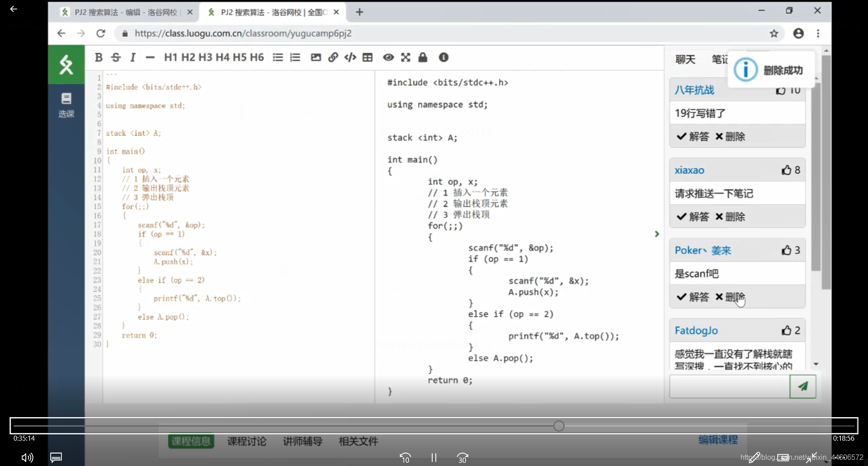Open browser profile account icon
The width and height of the screenshot is (868, 466).
point(798,33)
